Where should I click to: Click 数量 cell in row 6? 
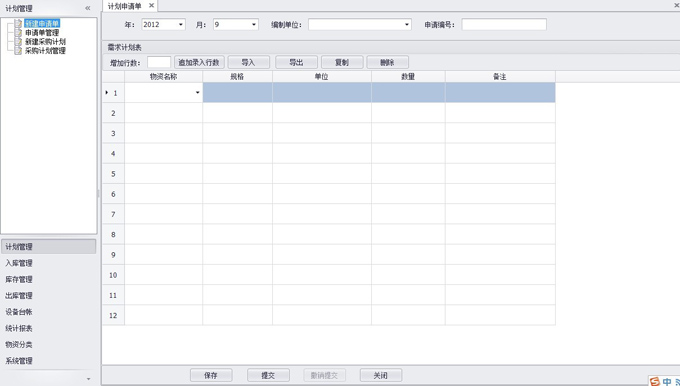pyautogui.click(x=408, y=194)
